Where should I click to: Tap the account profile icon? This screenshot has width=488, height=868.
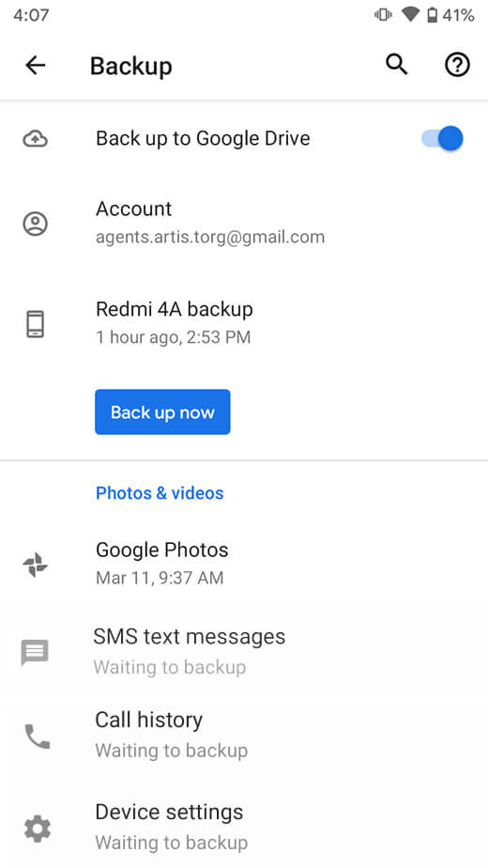[x=35, y=224]
